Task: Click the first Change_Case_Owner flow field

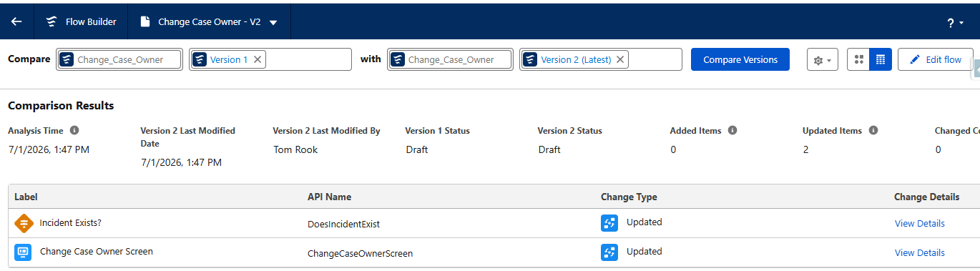Action: click(x=120, y=59)
